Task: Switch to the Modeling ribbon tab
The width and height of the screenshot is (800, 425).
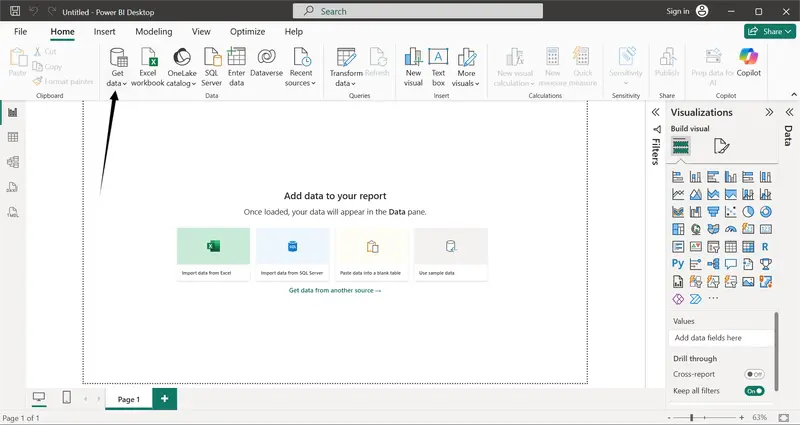Action: click(154, 32)
